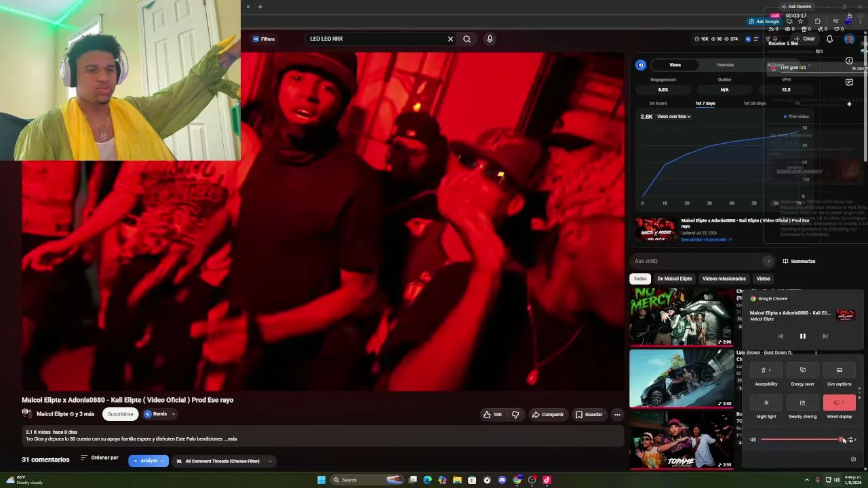
Task: Click the vidIQ logo in the stats panel
Action: 641,65
